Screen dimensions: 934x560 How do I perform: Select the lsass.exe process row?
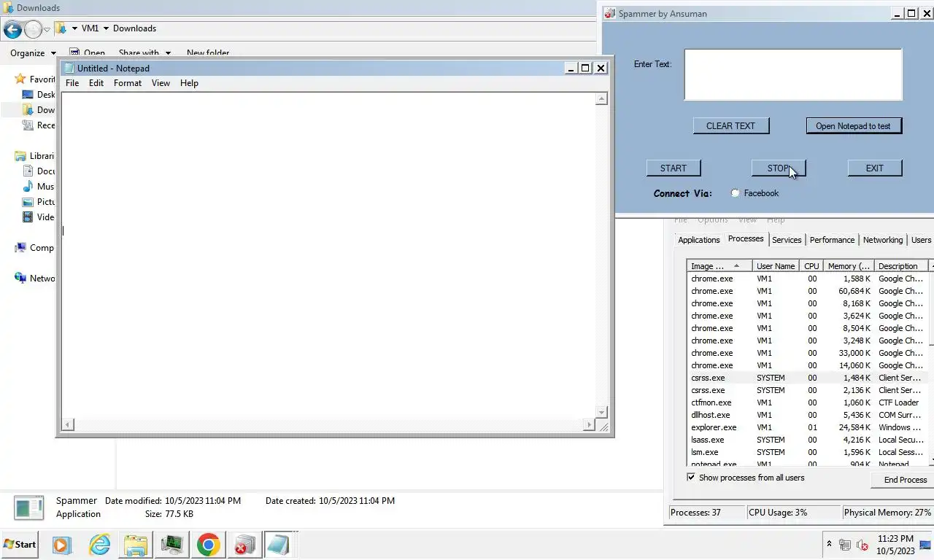pos(807,440)
